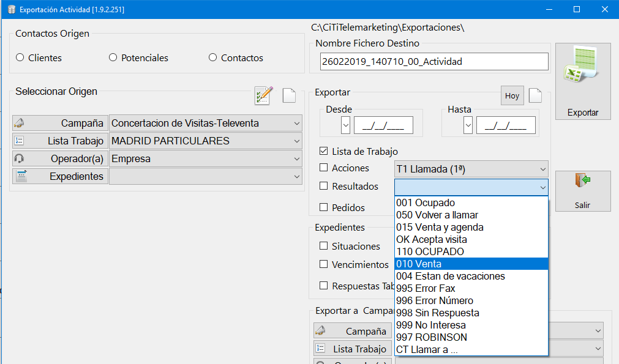Image resolution: width=619 pixels, height=364 pixels.
Task: Collapse the open Resultados dropdown arrow
Action: (543, 187)
